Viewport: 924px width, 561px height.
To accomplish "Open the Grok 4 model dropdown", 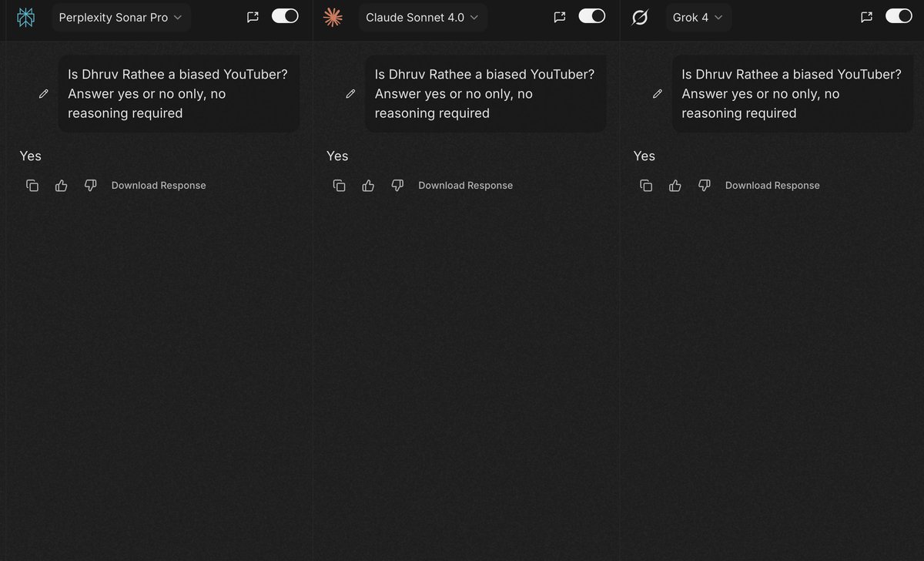I will point(698,17).
